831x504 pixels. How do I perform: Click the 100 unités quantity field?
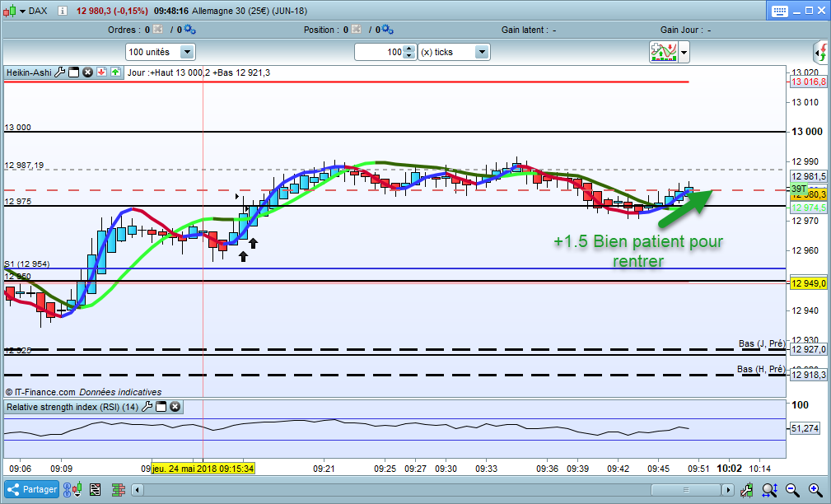pyautogui.click(x=153, y=52)
